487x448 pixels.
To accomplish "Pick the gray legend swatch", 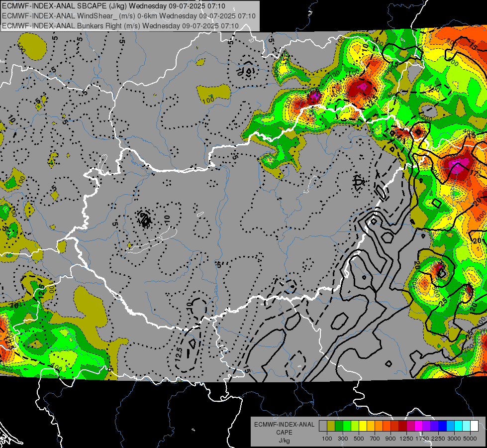I will (323, 426).
